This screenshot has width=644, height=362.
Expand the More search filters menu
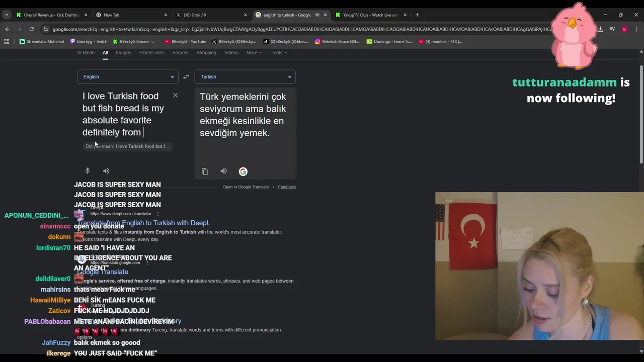coord(254,52)
